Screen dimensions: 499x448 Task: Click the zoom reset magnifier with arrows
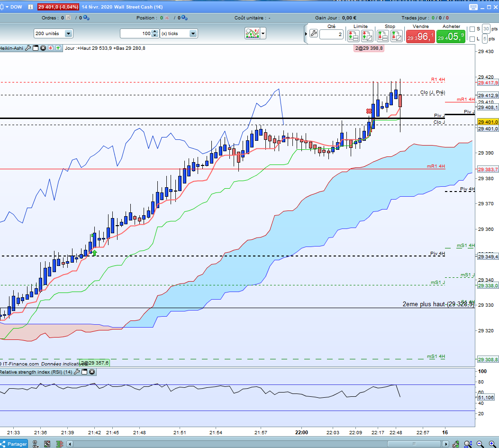pyautogui.click(x=468, y=444)
